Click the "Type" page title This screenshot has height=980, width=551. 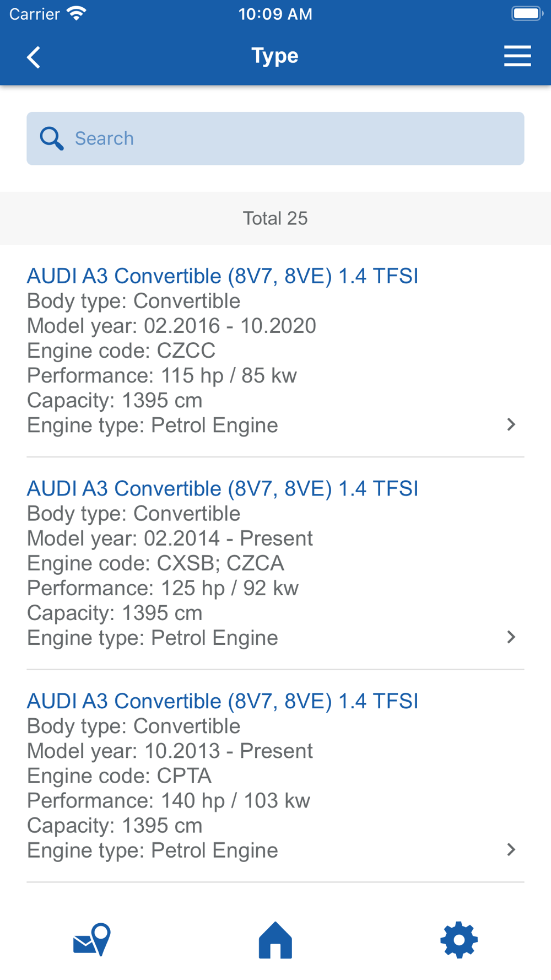(275, 56)
